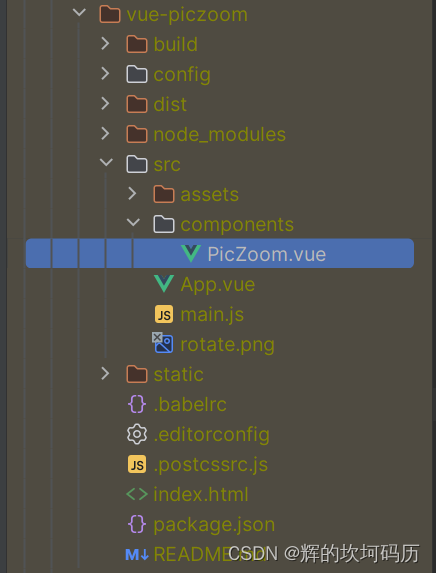This screenshot has height=573, width=436.
Task: Click the braces icon beside package.json
Action: point(137,524)
